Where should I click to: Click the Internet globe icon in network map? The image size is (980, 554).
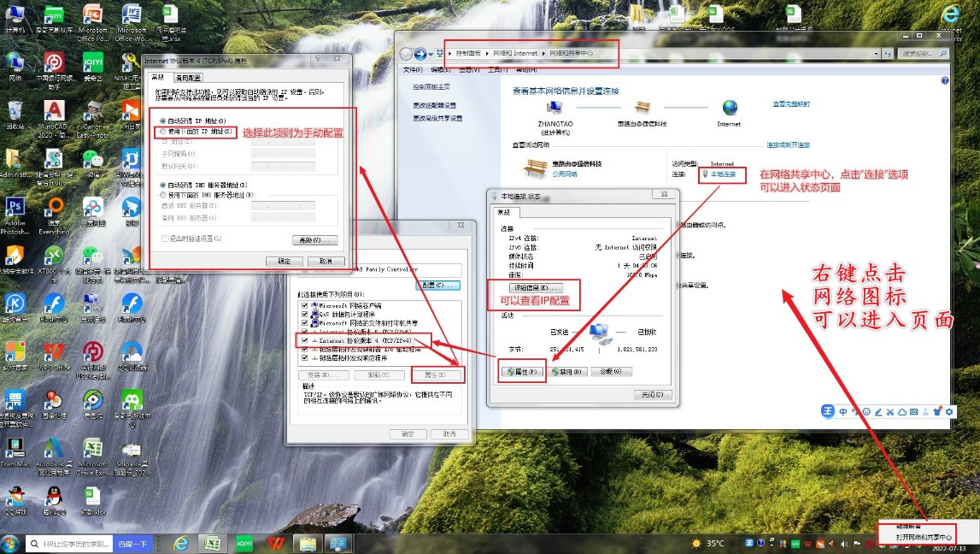[729, 108]
